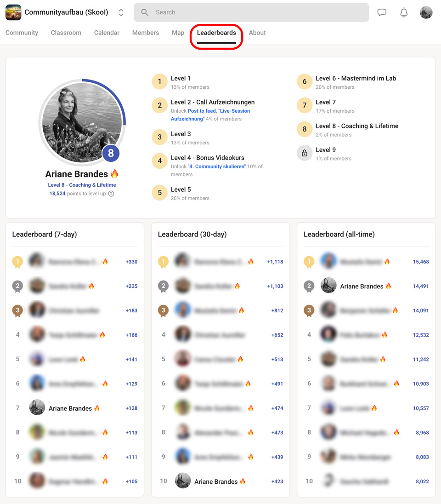
Task: Go to the Members section
Action: 145,33
